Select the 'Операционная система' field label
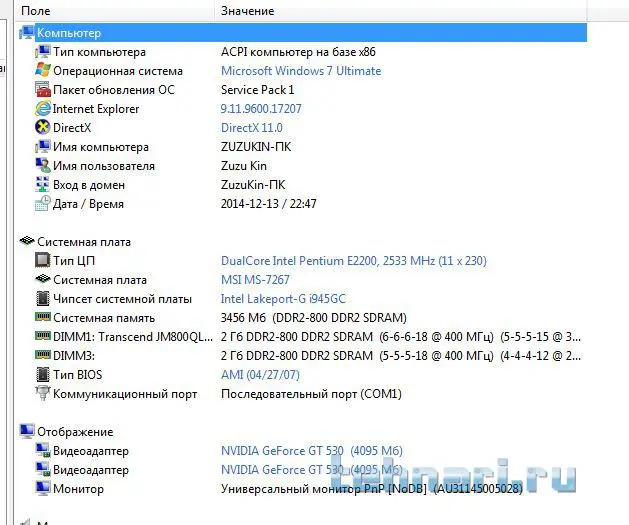Viewport: 629px width, 525px height. point(118,71)
